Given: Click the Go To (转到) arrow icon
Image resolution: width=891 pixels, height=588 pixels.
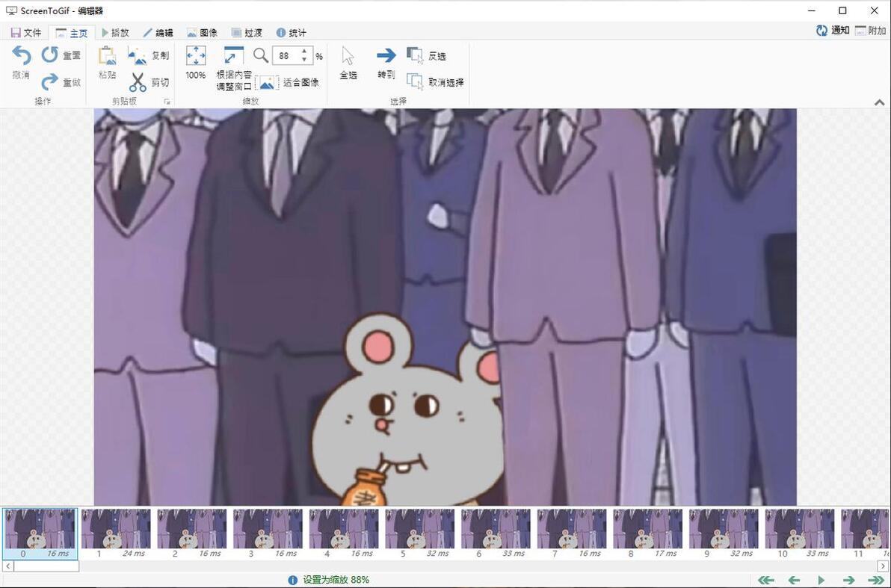Looking at the screenshot, I should tap(386, 55).
